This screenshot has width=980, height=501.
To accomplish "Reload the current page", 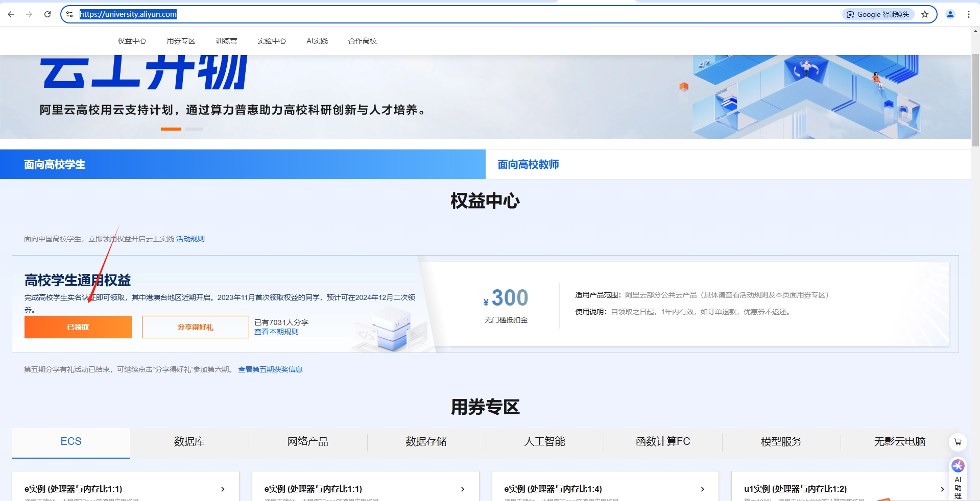I will 47,14.
